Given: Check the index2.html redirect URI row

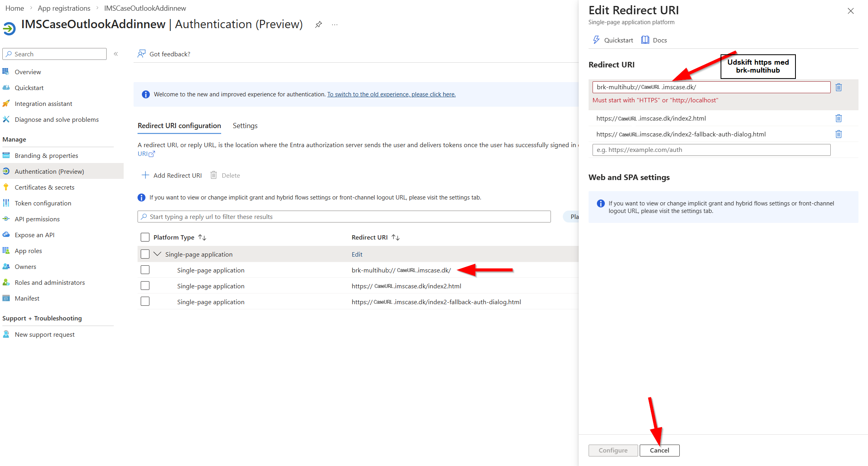Looking at the screenshot, I should [x=145, y=286].
